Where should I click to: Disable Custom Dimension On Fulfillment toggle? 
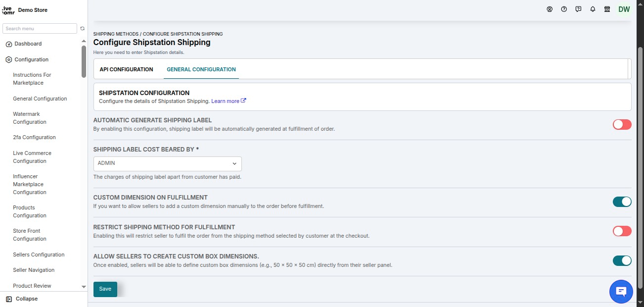click(622, 202)
